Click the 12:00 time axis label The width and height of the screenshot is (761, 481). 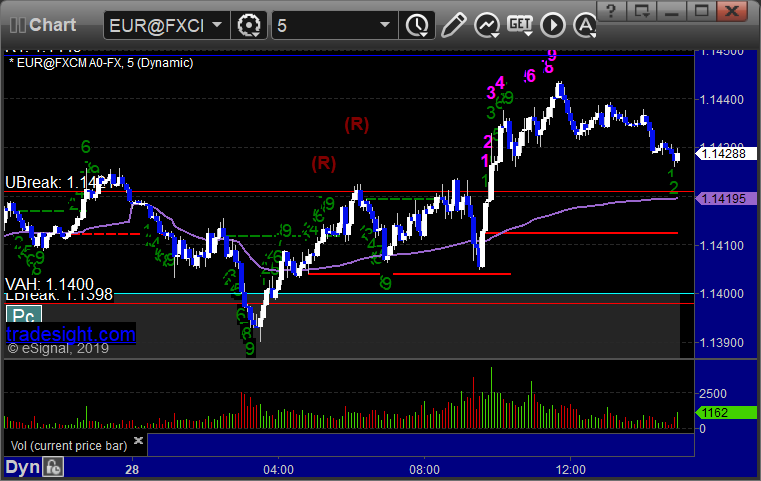pyautogui.click(x=570, y=469)
